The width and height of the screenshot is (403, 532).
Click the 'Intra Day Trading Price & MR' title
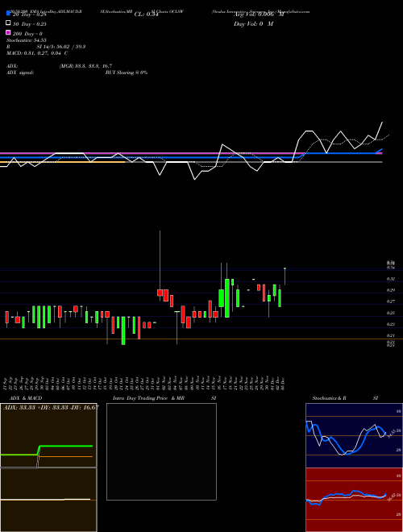148,398
